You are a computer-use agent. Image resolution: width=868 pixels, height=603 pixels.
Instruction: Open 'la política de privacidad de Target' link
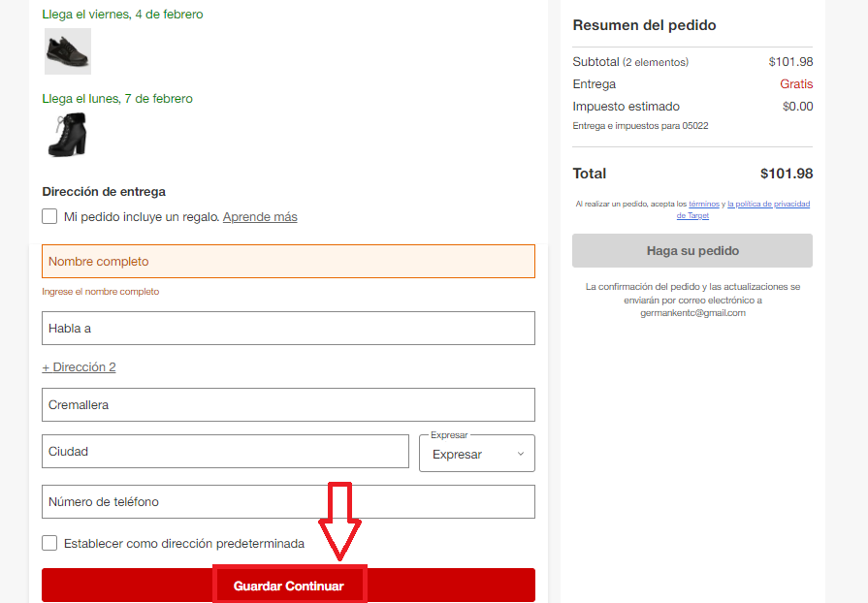tap(744, 209)
